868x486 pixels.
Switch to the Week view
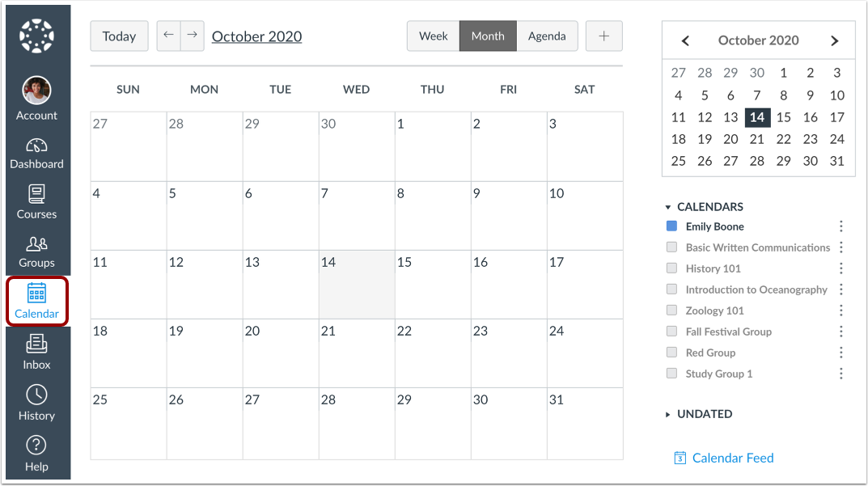coord(433,36)
